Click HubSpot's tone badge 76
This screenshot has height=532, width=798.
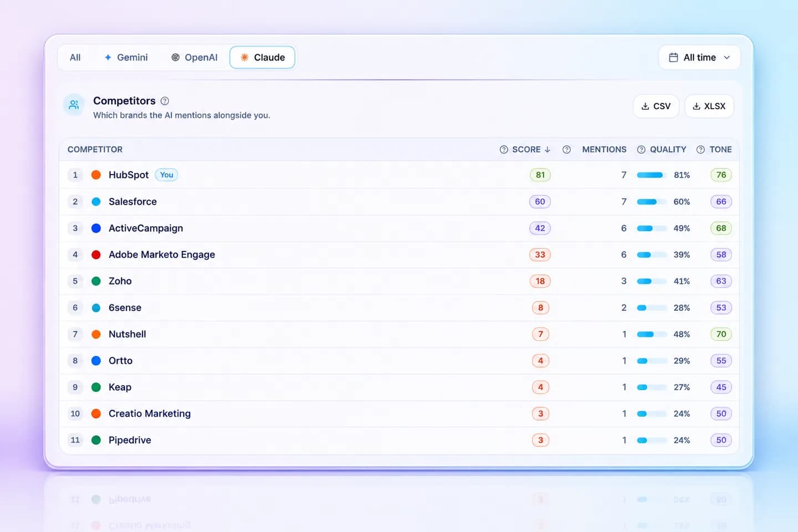[721, 175]
